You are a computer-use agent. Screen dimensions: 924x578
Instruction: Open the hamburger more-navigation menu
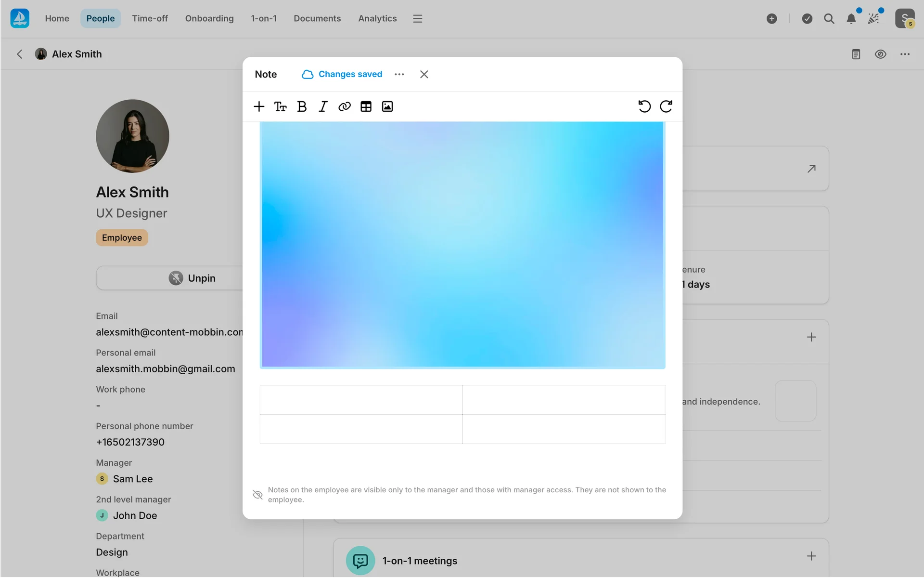point(417,19)
